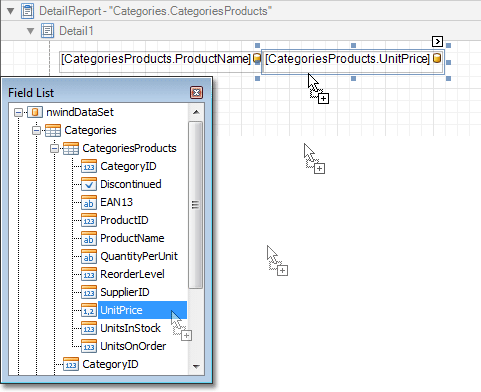The image size is (481, 392).
Task: Click integer icon beside CategoriesProducts CategoryID
Action: [89, 166]
